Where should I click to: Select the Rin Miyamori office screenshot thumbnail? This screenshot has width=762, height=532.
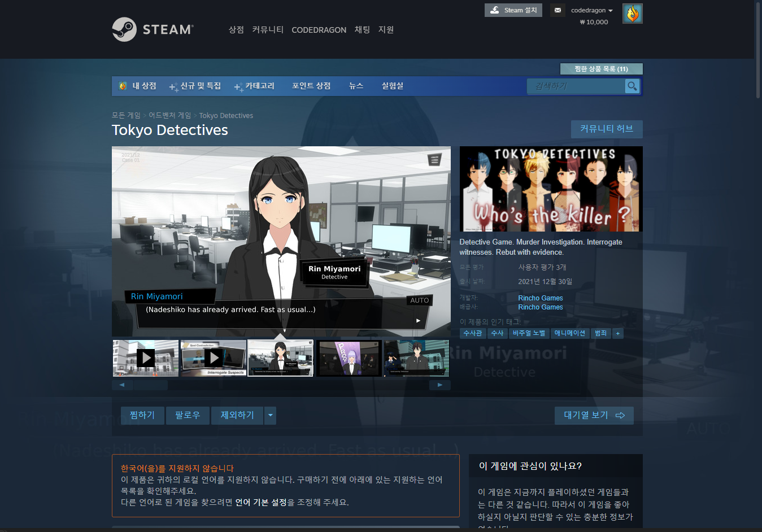coord(281,357)
